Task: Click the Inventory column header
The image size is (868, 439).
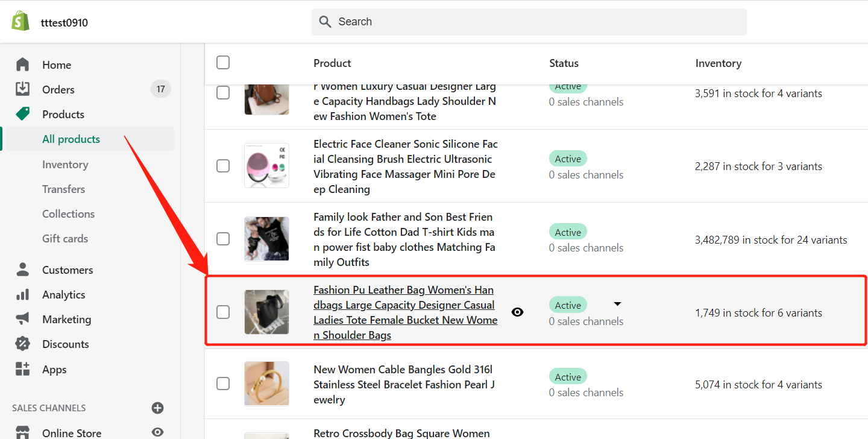Action: point(718,63)
